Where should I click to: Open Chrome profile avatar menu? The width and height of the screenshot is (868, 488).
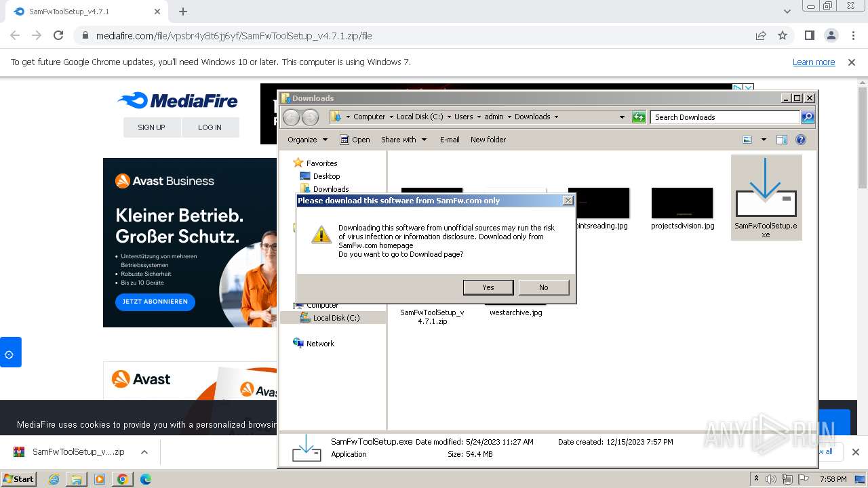(831, 36)
